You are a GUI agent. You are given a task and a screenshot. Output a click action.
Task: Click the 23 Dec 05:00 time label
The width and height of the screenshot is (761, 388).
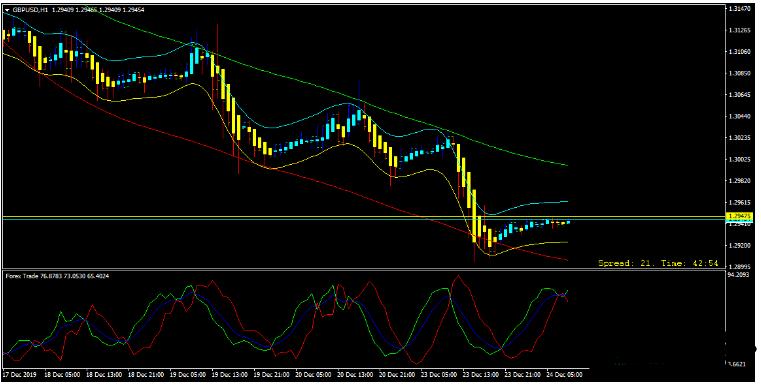439,375
